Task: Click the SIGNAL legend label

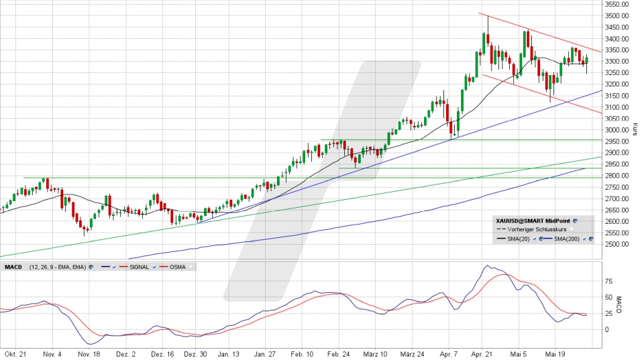Action: click(140, 266)
